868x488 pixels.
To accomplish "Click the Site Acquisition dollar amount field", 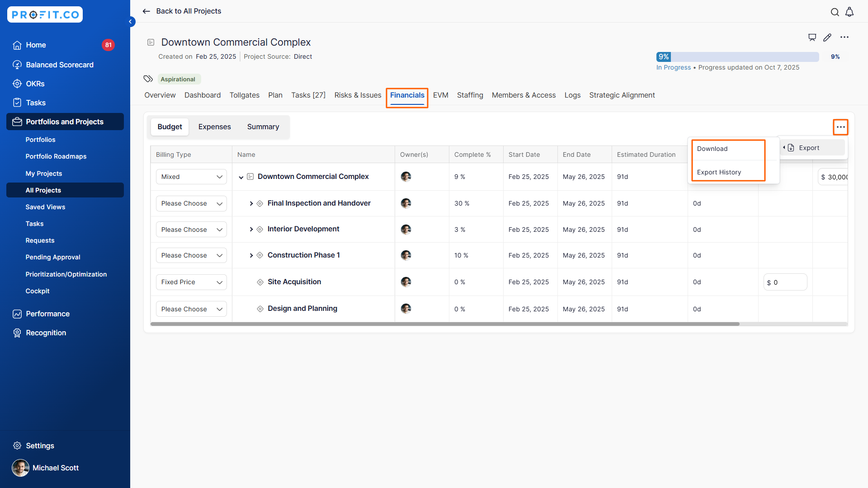I will (785, 282).
